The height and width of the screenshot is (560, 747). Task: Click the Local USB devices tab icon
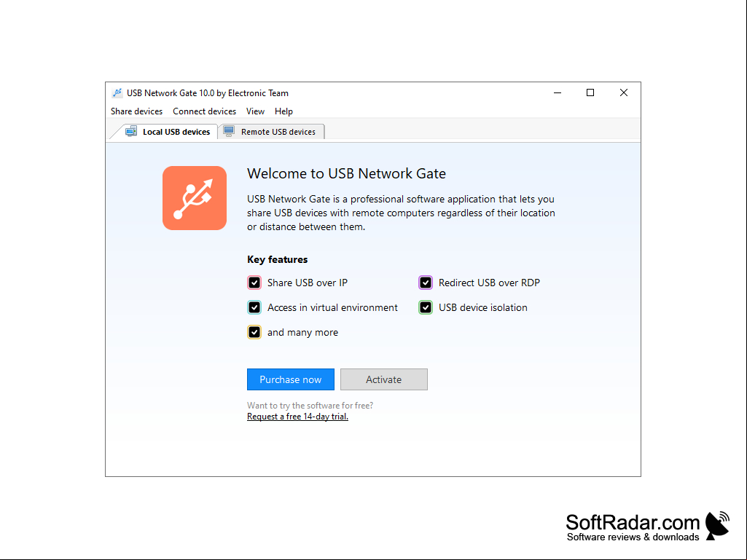coord(131,131)
